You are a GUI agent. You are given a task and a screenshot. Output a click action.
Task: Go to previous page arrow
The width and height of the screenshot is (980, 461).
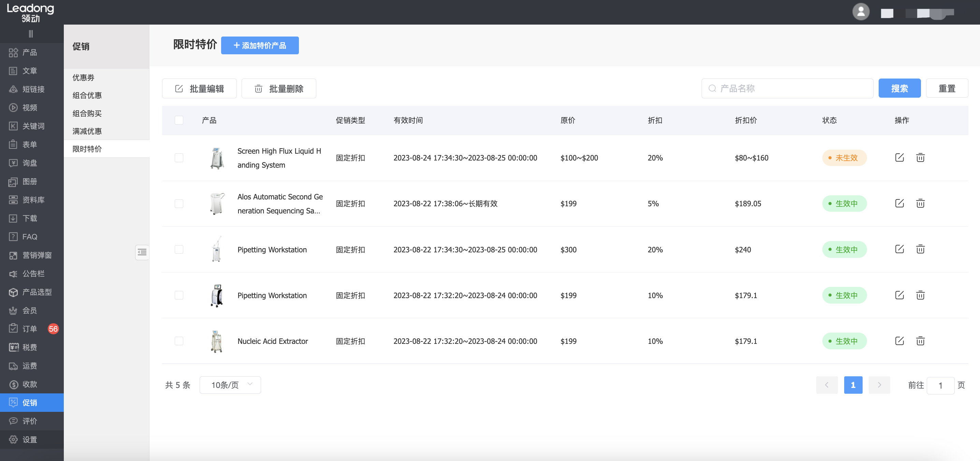click(x=827, y=385)
